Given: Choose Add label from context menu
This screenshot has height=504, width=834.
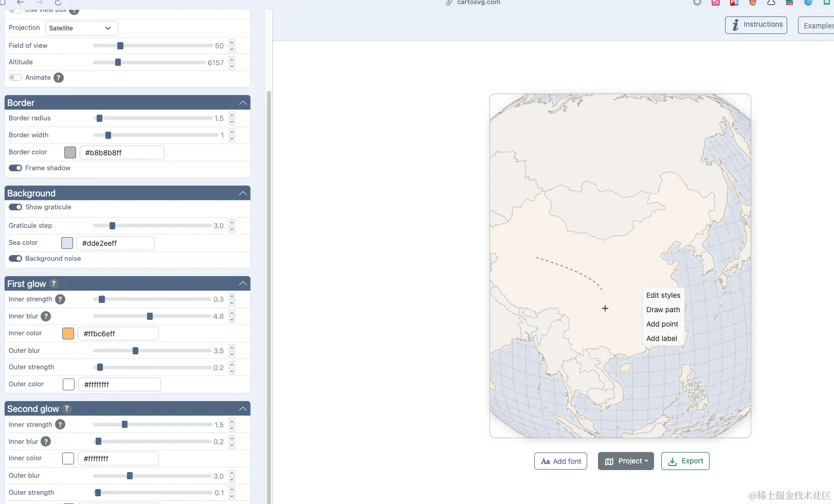Looking at the screenshot, I should click(x=662, y=338).
